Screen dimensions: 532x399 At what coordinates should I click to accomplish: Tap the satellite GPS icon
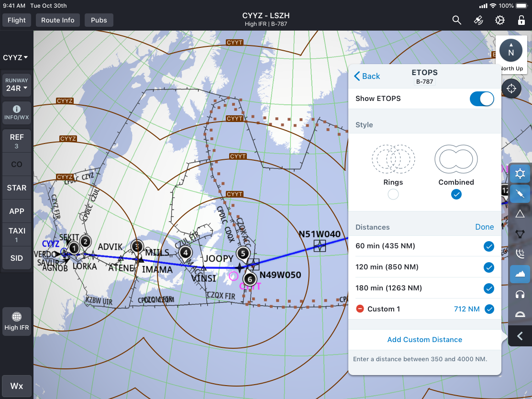pos(478,21)
